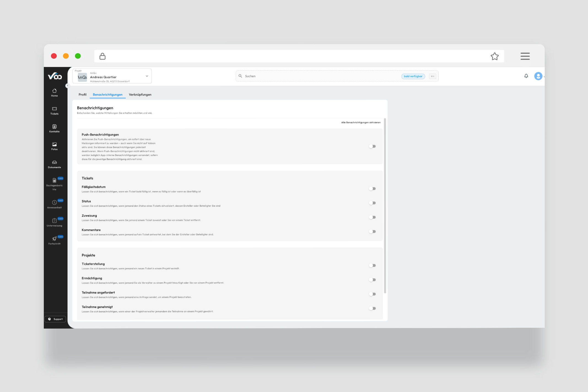The width and height of the screenshot is (588, 392).
Task: Switch to the Profil tab
Action: [x=82, y=95]
